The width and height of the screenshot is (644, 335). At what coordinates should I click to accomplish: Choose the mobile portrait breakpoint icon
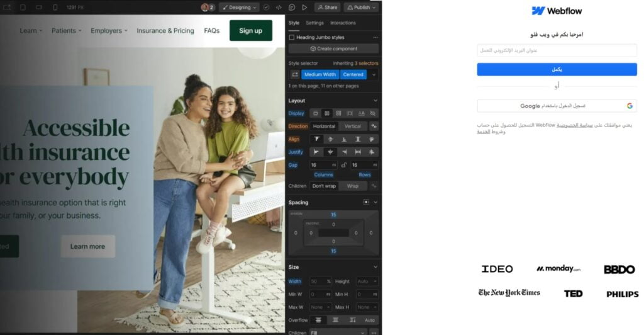[x=55, y=8]
